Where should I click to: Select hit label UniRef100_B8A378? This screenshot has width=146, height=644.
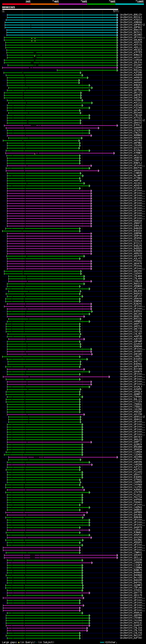tap(131, 30)
